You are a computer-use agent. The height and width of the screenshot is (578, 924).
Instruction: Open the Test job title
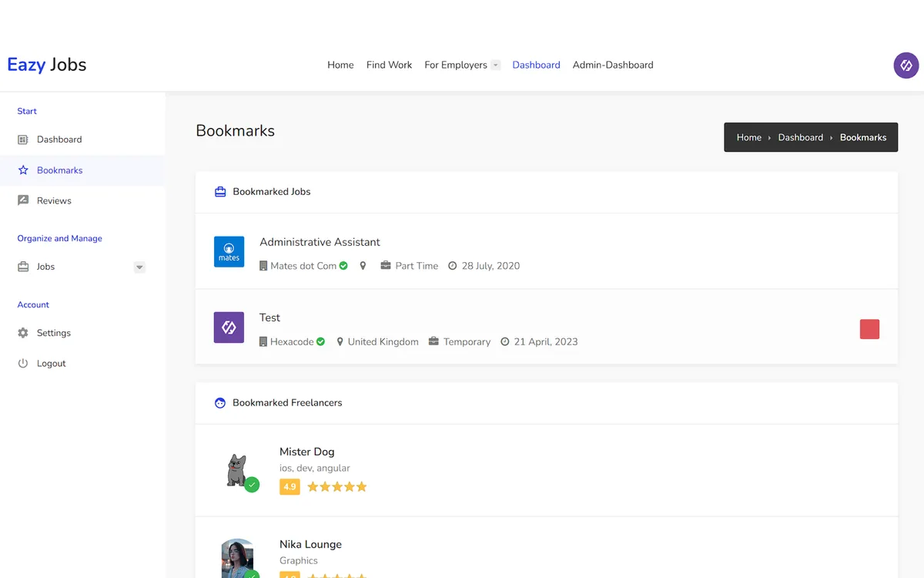[269, 318]
